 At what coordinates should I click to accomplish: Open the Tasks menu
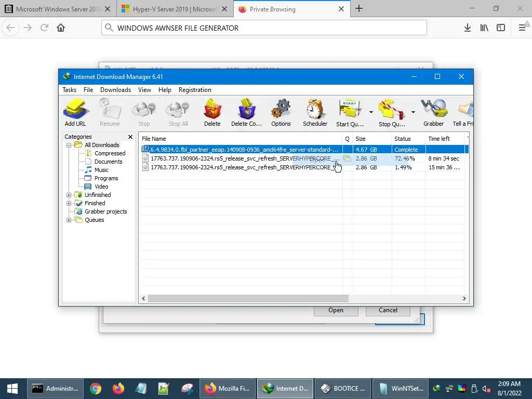point(70,90)
